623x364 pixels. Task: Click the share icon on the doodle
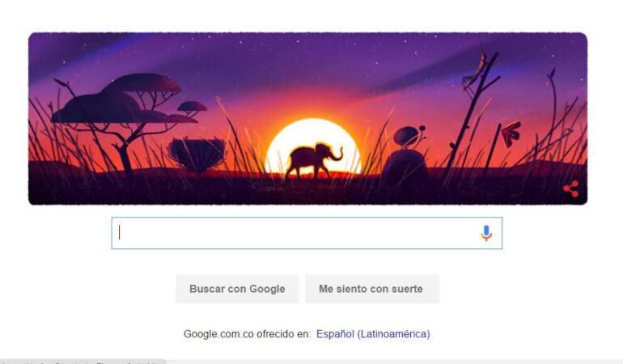[571, 188]
